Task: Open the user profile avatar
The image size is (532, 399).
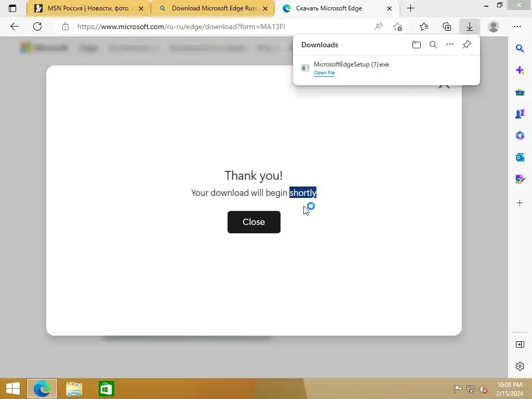Action: coord(494,26)
